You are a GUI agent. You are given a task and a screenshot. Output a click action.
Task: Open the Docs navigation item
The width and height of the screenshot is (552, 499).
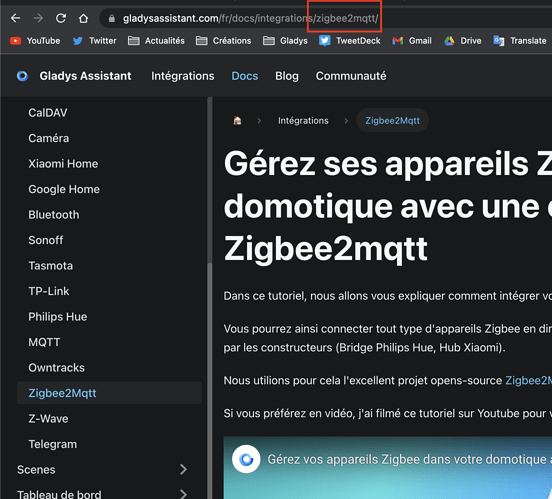245,76
